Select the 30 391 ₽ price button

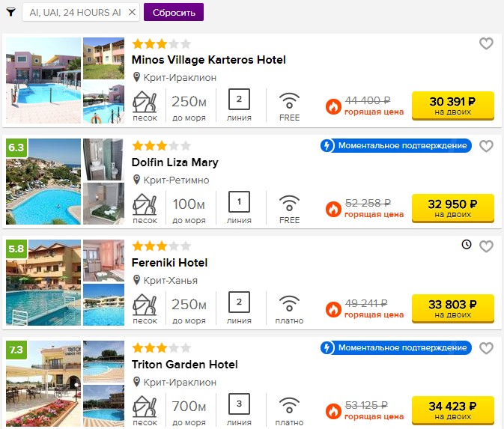click(x=453, y=106)
